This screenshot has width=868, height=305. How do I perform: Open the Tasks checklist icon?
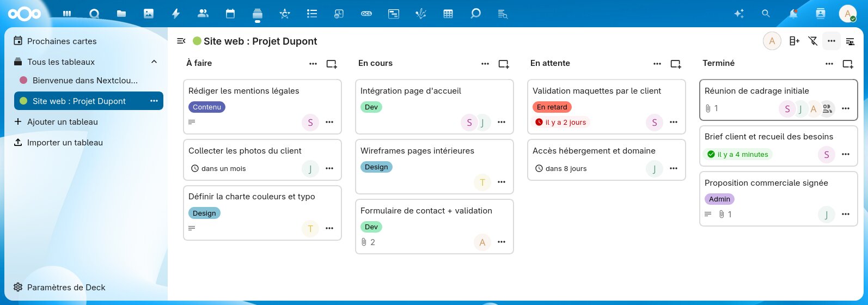pyautogui.click(x=312, y=14)
